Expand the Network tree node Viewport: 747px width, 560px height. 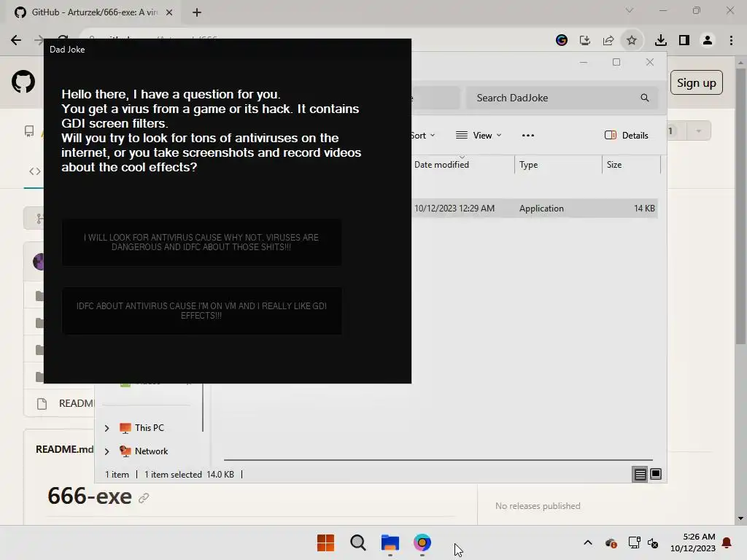[x=107, y=451]
